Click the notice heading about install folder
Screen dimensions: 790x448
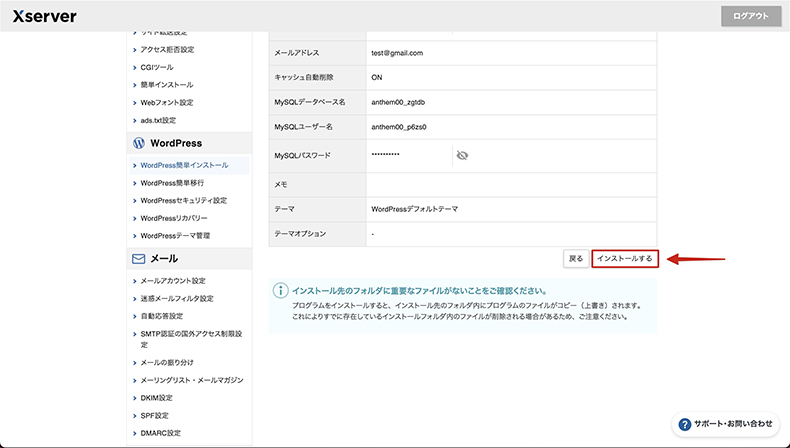pyautogui.click(x=420, y=291)
